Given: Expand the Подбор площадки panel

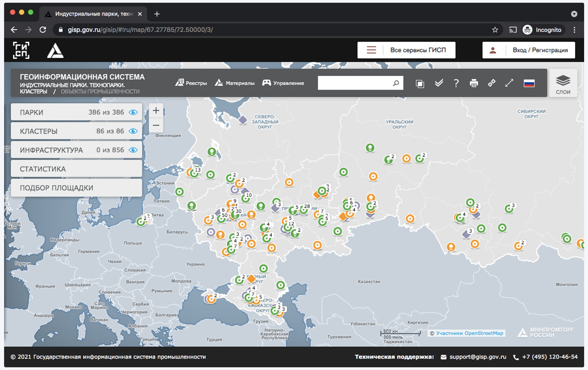Looking at the screenshot, I should click(x=76, y=188).
